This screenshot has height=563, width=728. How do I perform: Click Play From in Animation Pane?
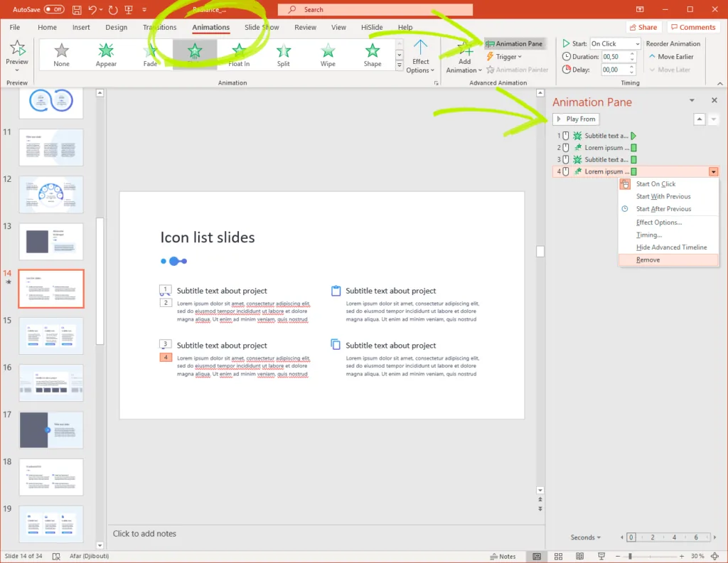pos(576,119)
